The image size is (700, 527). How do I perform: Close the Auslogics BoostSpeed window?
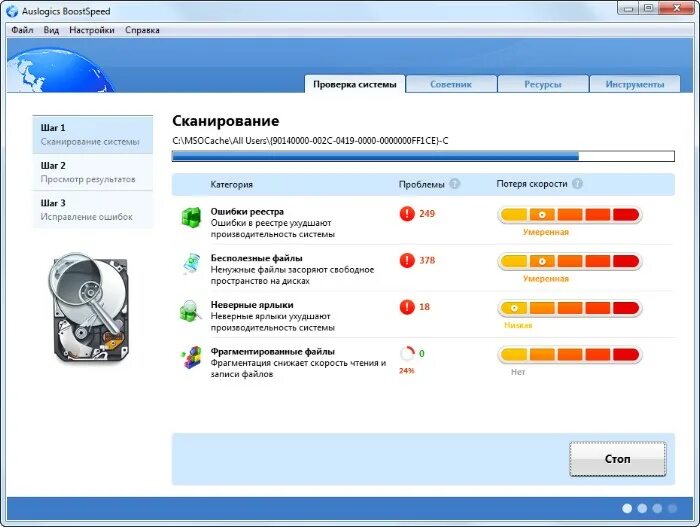click(676, 8)
